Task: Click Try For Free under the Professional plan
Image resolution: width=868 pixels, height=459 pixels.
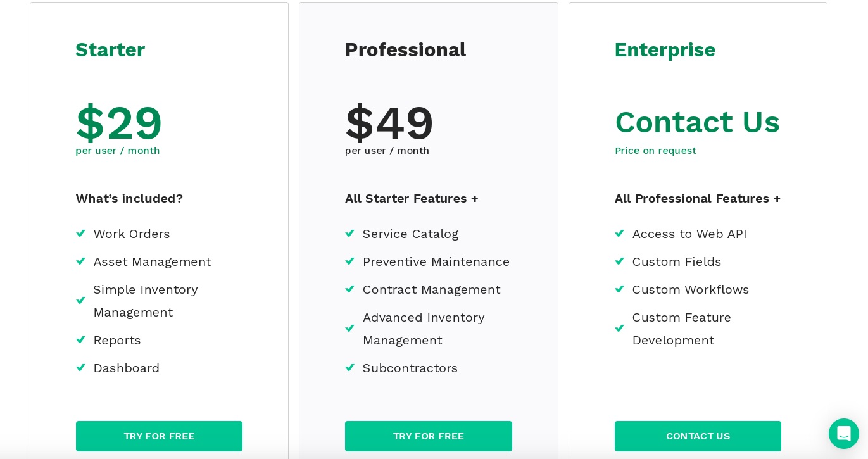Action: 429,436
